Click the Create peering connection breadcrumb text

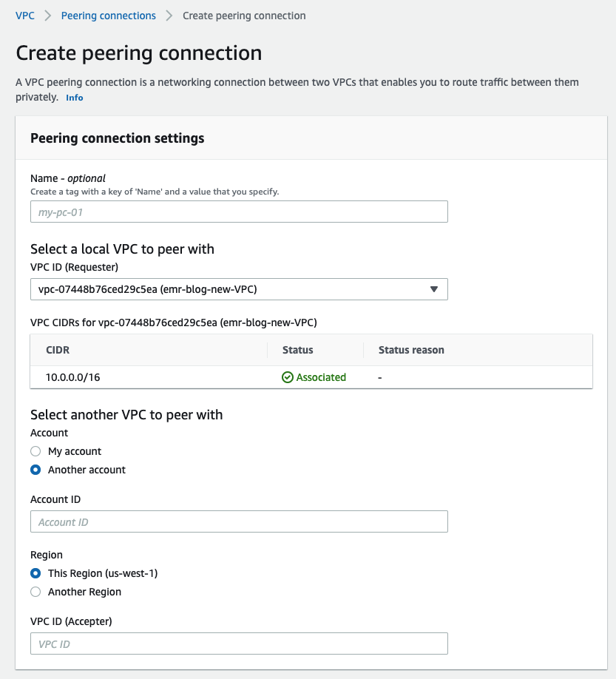pos(244,16)
